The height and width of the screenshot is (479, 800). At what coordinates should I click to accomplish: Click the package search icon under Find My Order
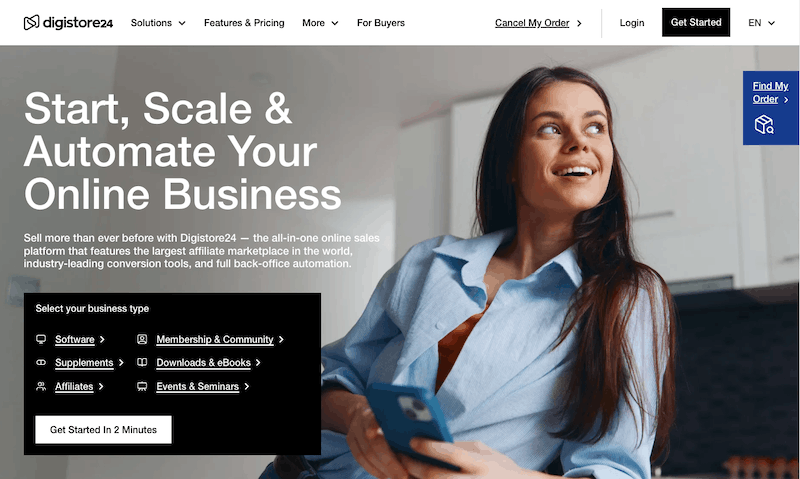click(x=764, y=124)
